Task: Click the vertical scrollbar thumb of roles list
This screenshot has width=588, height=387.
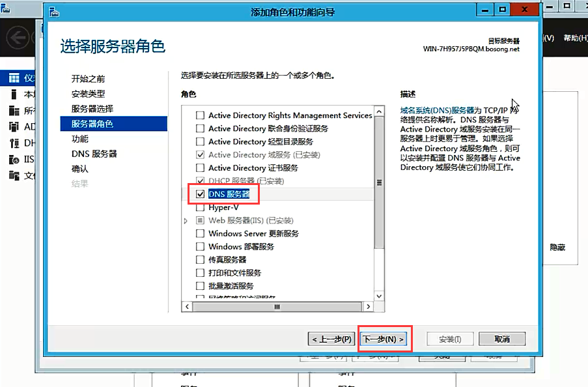Action: pyautogui.click(x=379, y=182)
